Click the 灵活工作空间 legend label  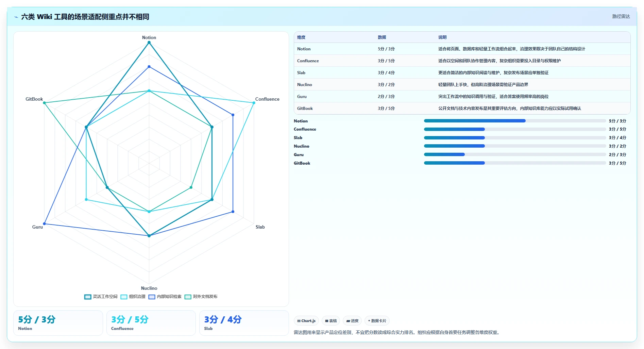pos(105,297)
